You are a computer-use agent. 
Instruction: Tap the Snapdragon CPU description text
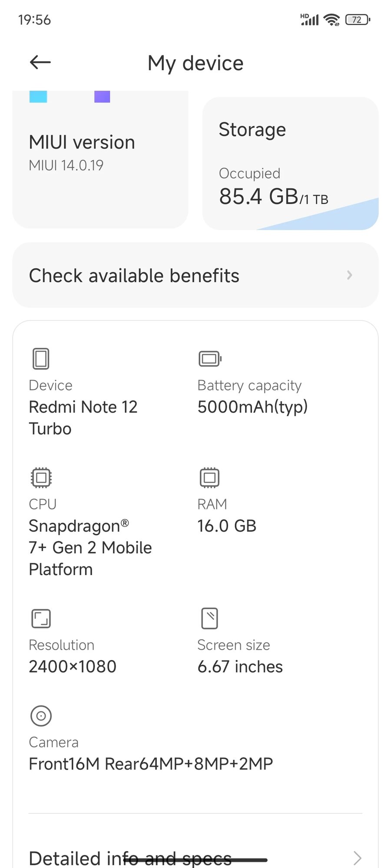click(x=90, y=548)
